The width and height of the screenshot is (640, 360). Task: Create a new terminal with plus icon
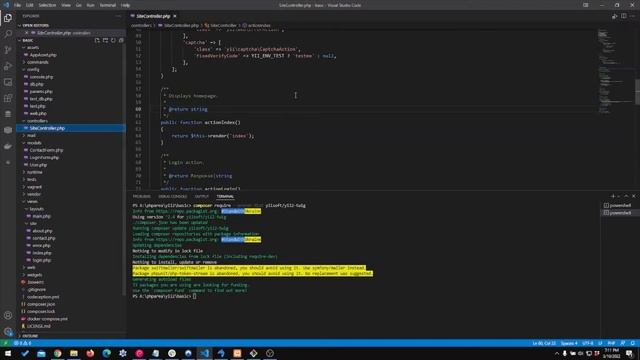click(613, 196)
